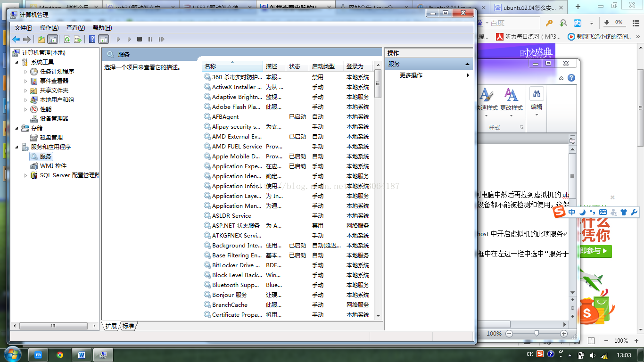Collapse the 系统工具 tree node
Screen dimensions: 644x362
pyautogui.click(x=17, y=62)
